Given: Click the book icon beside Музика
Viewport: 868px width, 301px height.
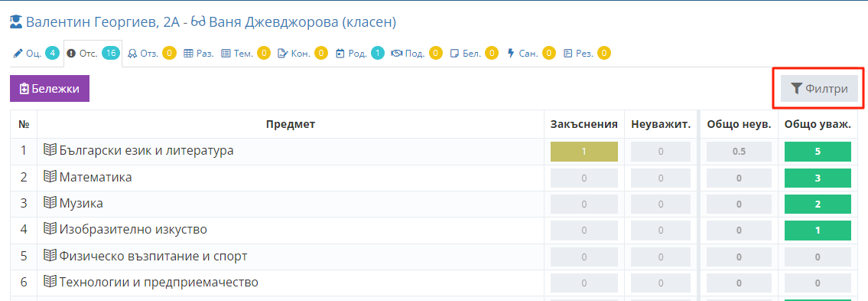Looking at the screenshot, I should point(50,204).
